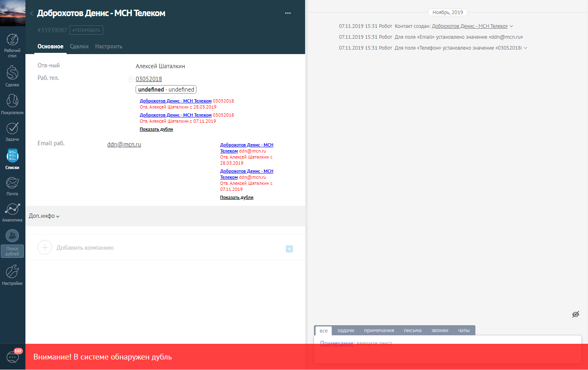Open contact link in the Контакт создан entry
The image size is (588, 370).
pyautogui.click(x=470, y=26)
